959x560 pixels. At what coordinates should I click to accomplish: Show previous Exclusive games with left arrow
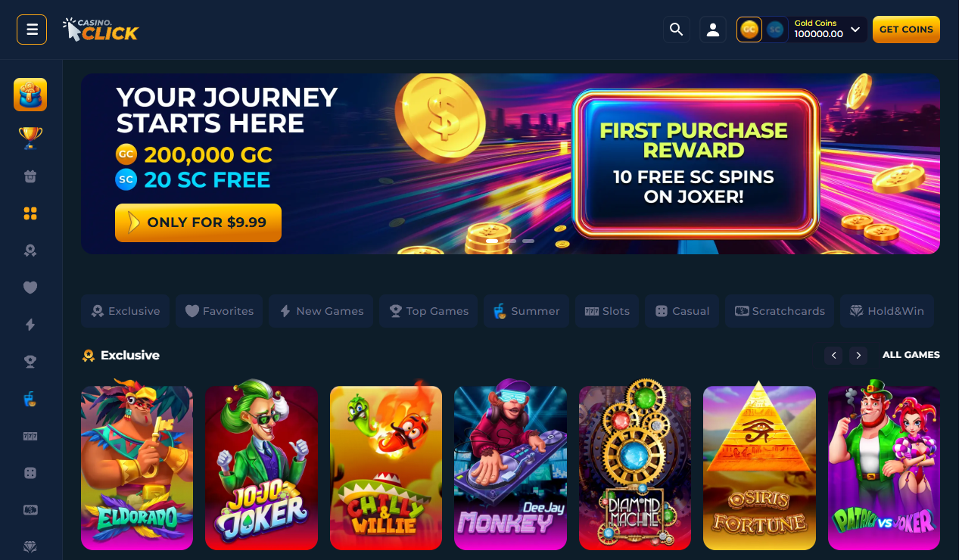tap(833, 355)
